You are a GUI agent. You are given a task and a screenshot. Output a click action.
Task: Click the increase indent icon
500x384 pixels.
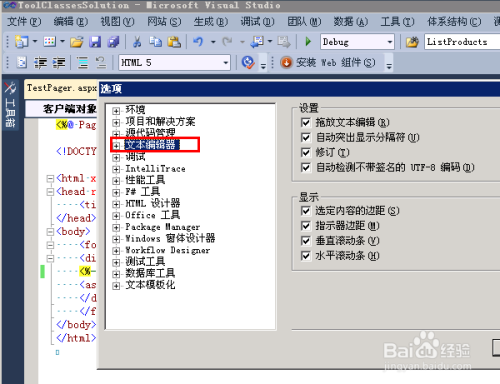pos(59,63)
